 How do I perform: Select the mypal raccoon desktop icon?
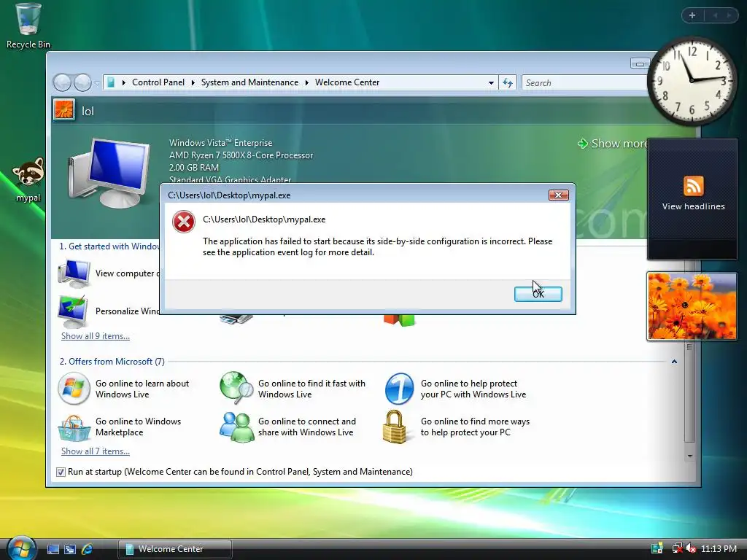coord(28,180)
